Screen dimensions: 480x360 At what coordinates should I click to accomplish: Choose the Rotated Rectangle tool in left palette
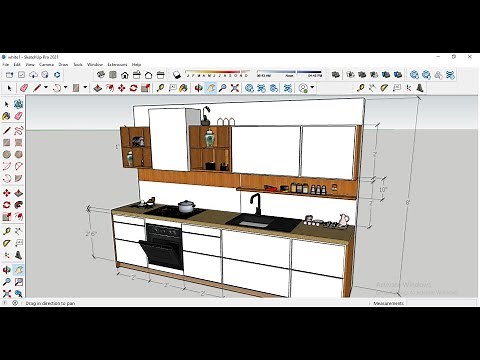19,143
